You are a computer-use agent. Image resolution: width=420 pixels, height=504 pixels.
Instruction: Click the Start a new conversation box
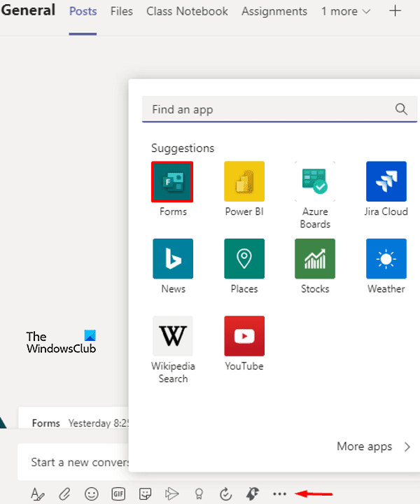[73, 462]
